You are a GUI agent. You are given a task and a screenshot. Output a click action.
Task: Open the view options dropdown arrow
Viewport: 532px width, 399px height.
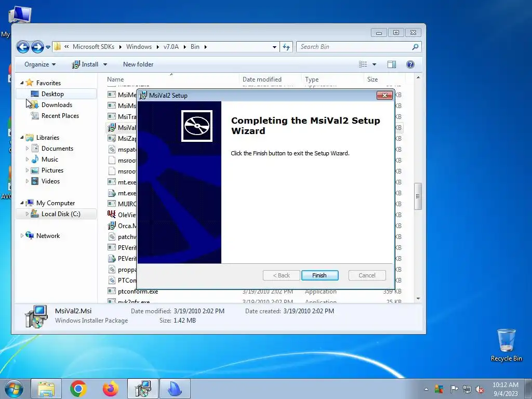pos(374,64)
